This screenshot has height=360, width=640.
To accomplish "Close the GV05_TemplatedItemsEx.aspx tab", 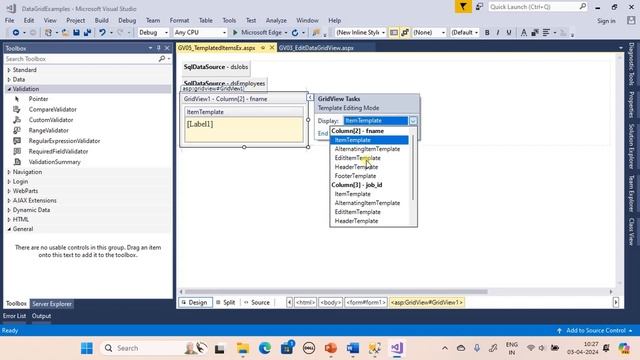I will coord(272,48).
